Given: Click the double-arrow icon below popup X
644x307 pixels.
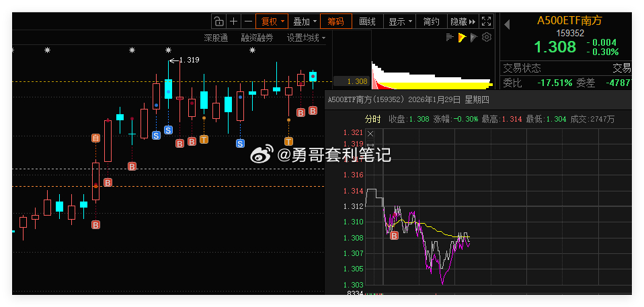Looking at the screenshot, I should coord(370,144).
